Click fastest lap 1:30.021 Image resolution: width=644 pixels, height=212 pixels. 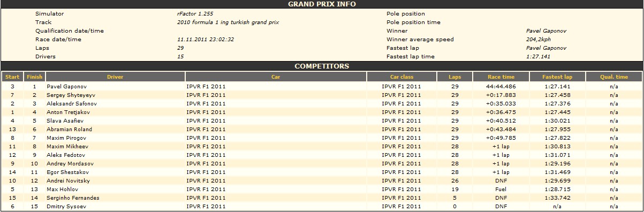[x=557, y=120]
